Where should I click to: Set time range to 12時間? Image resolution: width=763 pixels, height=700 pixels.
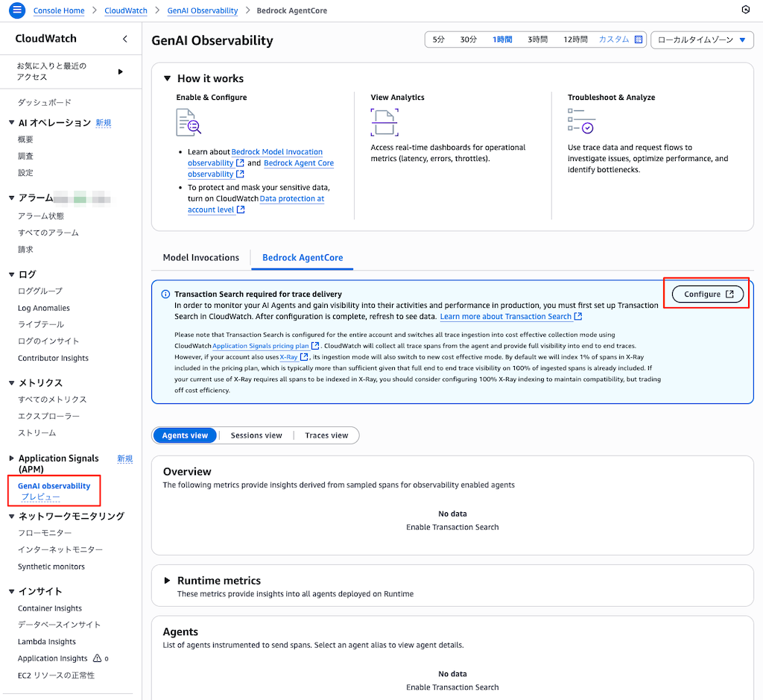(575, 40)
